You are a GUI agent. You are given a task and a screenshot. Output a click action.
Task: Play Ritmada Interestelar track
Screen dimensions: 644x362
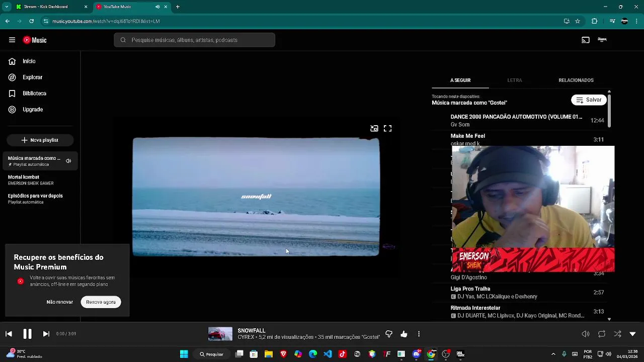pos(518,312)
